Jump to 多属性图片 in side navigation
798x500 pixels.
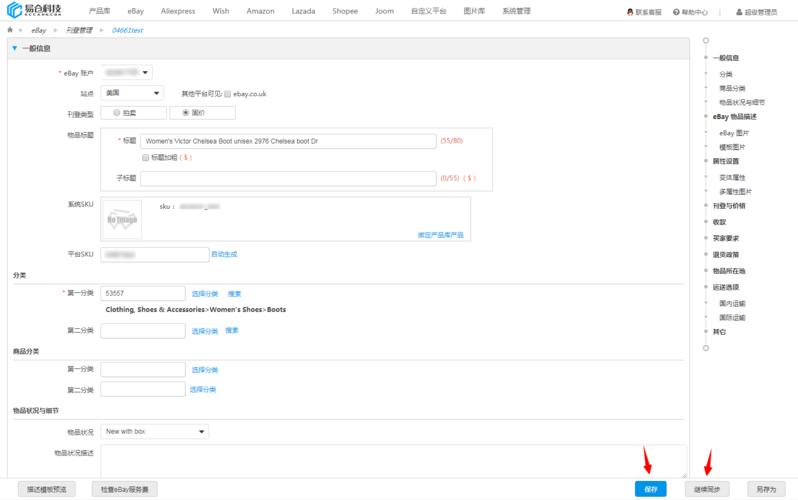735,192
